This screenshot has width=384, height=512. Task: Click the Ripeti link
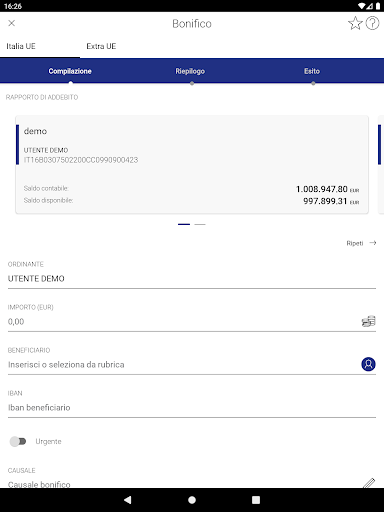point(355,243)
